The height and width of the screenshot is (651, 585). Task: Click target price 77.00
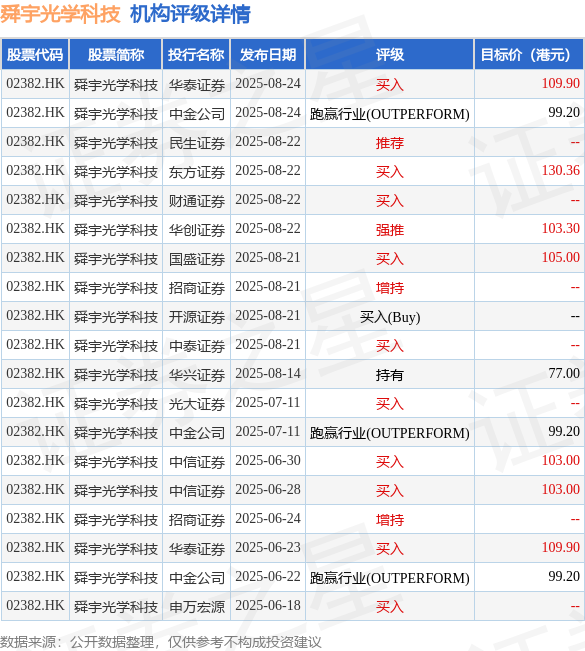564,373
